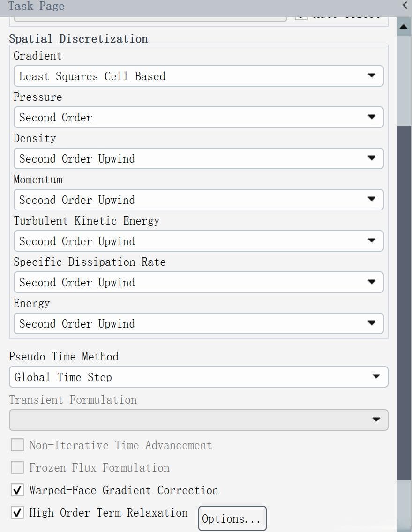The height and width of the screenshot is (532, 412).
Task: Open the Specific Dissipation Rate dropdown
Action: click(199, 282)
